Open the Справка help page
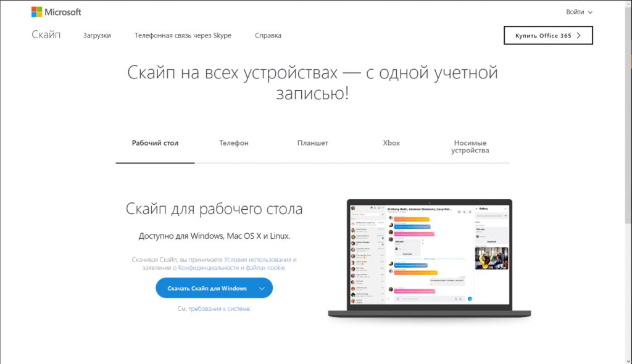 pos(268,36)
